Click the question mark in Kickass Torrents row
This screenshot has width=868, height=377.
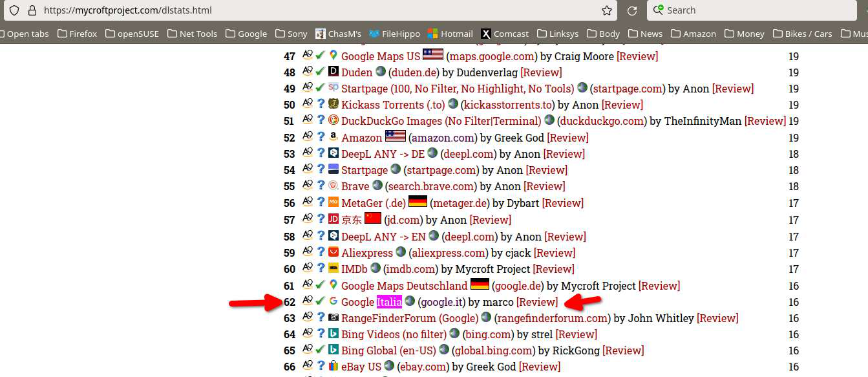tap(320, 103)
